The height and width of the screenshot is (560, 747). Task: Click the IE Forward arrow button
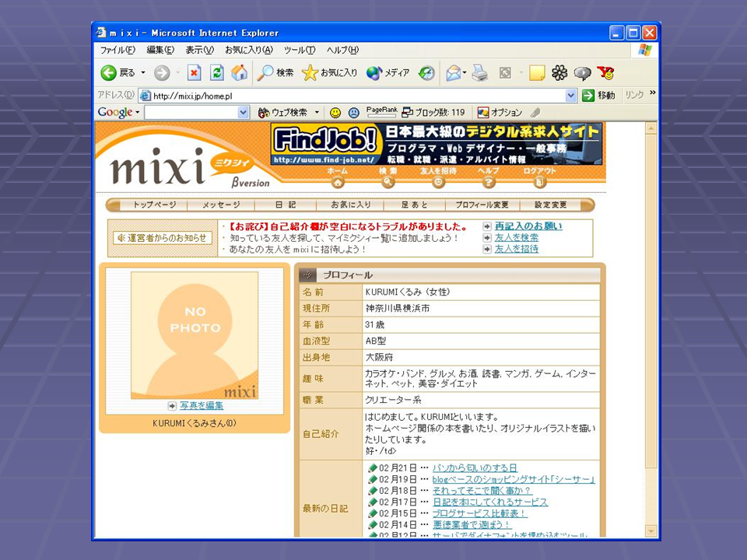[x=162, y=73]
